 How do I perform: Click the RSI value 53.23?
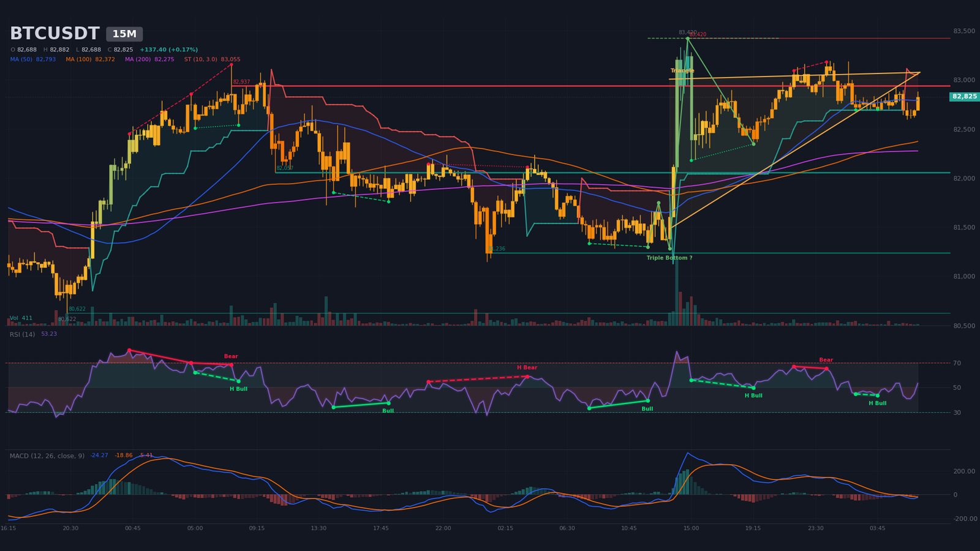(x=49, y=334)
